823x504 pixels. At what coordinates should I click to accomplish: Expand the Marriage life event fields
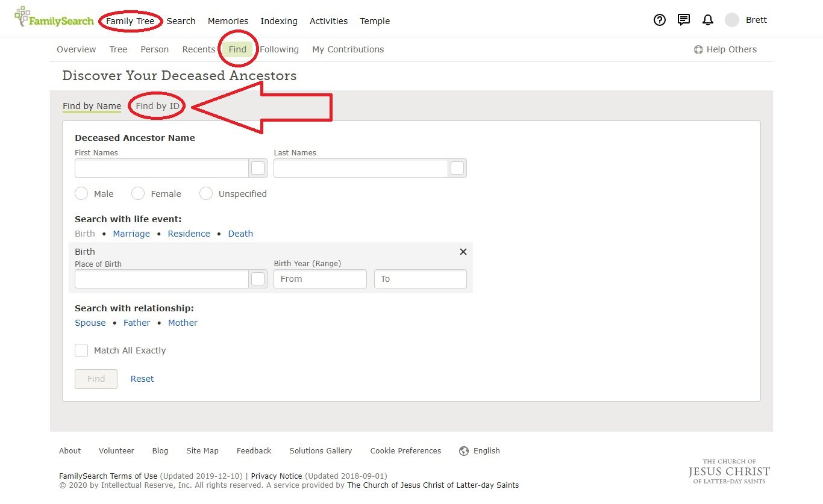[x=131, y=233]
